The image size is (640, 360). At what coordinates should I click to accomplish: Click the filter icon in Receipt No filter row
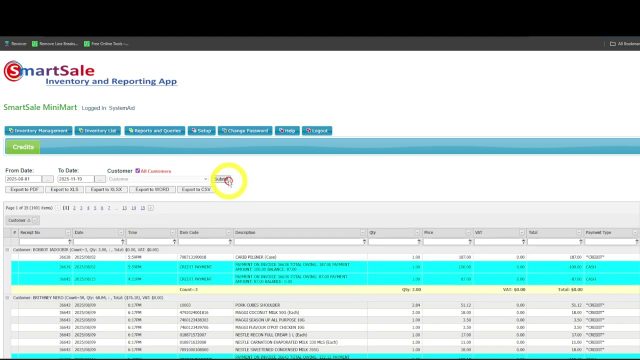(x=70, y=242)
